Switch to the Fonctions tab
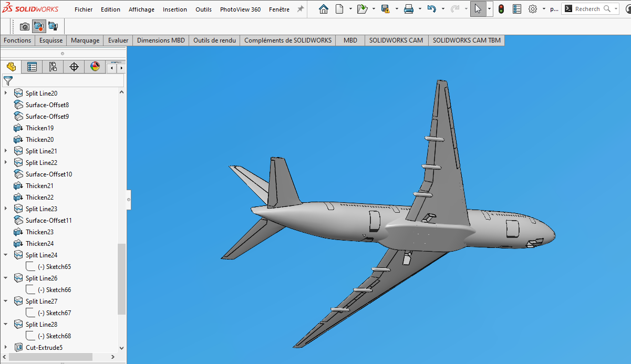The width and height of the screenshot is (631, 364). click(x=17, y=40)
